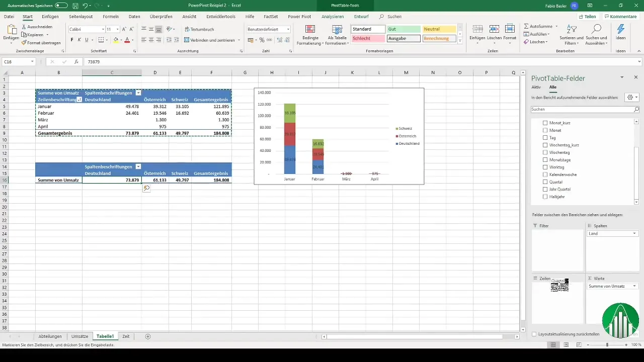Open Bedingte Formatierung menu
Viewport: 644px width, 362px height.
pos(310,35)
